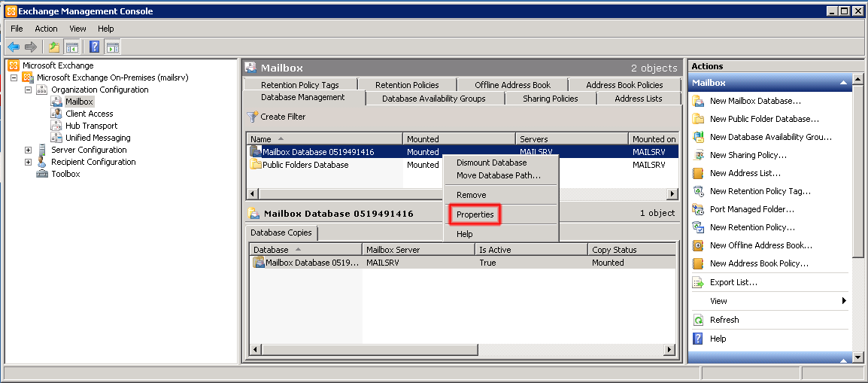This screenshot has height=383, width=868.
Task: Switch to the Offline Address Book tab
Action: click(513, 85)
